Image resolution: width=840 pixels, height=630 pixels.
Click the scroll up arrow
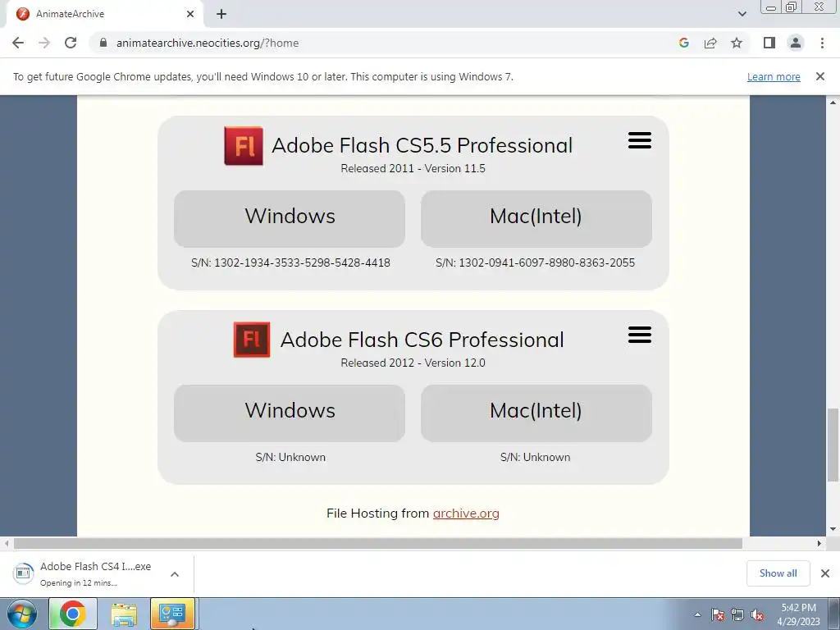click(x=833, y=102)
